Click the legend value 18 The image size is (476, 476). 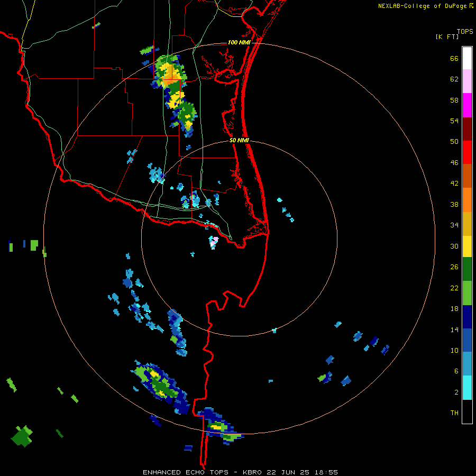[x=454, y=309]
